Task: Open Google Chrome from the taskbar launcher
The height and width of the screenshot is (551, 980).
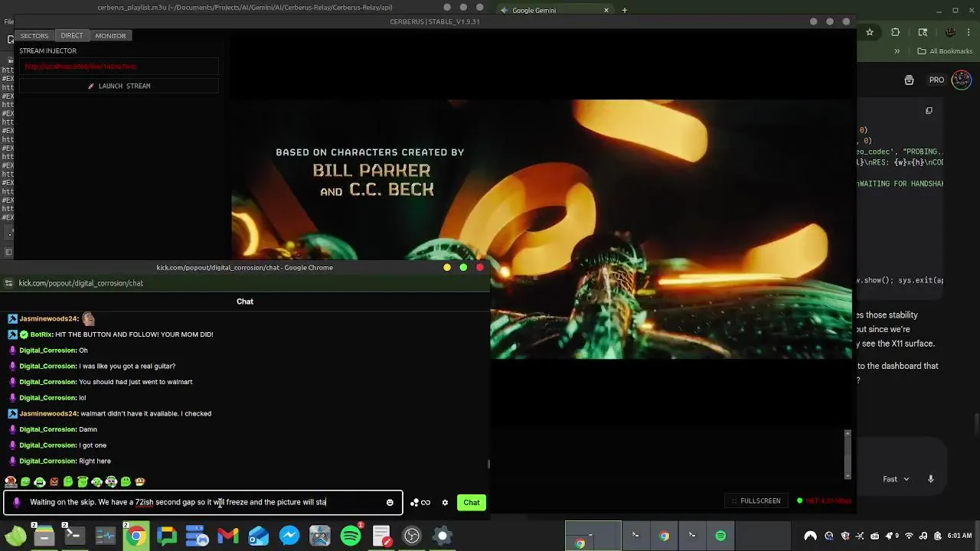Action: coord(136,536)
